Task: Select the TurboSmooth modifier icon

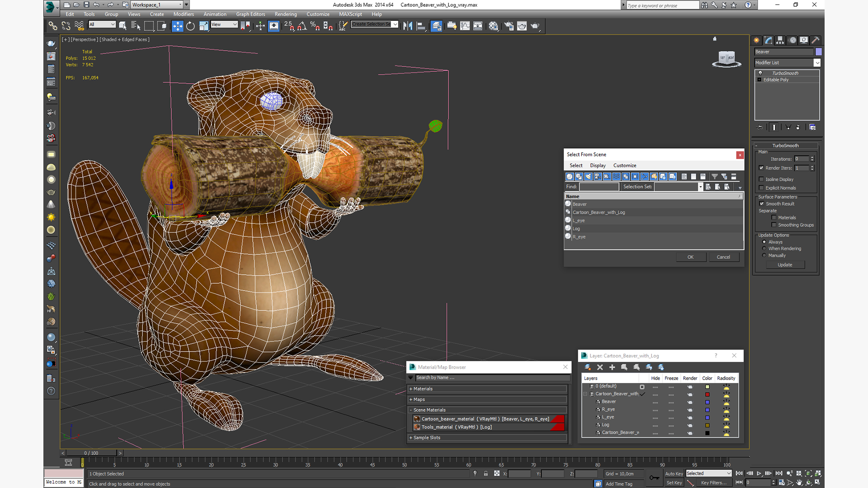Action: point(761,73)
